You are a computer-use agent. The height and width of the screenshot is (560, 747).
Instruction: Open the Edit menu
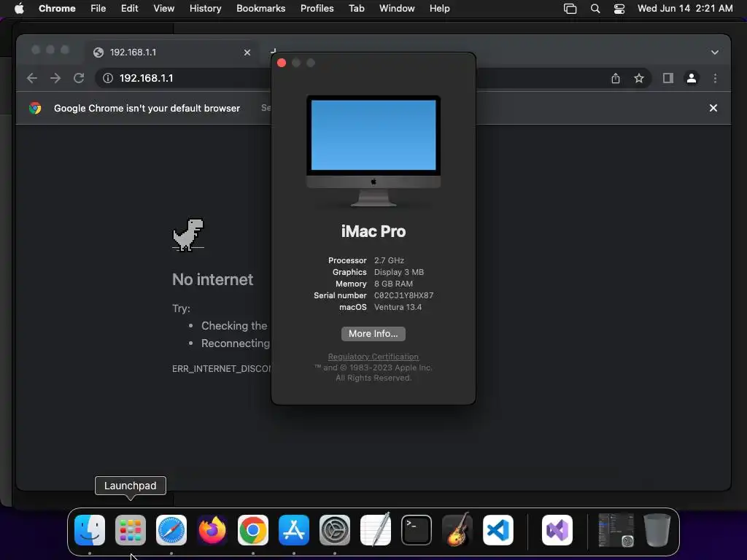pos(129,9)
